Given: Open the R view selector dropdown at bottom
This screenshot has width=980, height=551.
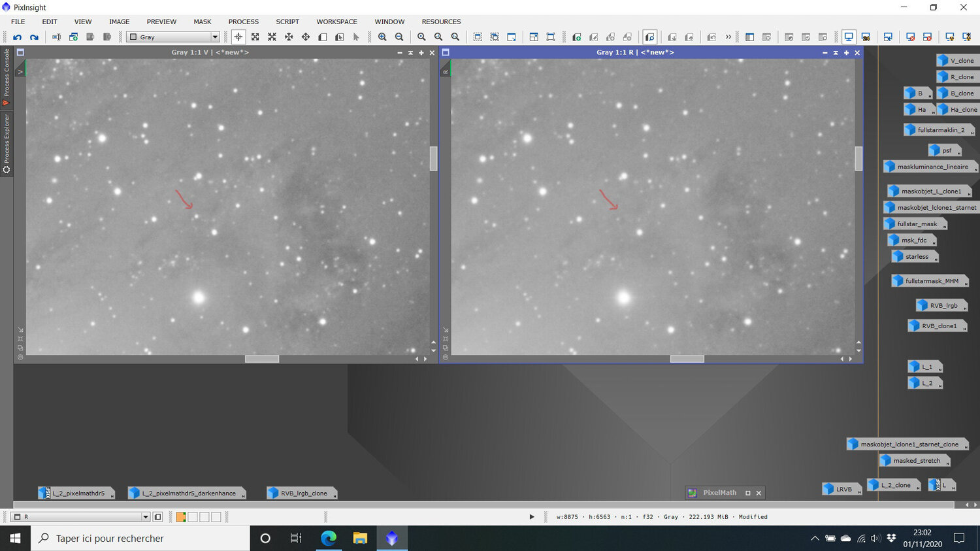Looking at the screenshot, I should pos(81,517).
